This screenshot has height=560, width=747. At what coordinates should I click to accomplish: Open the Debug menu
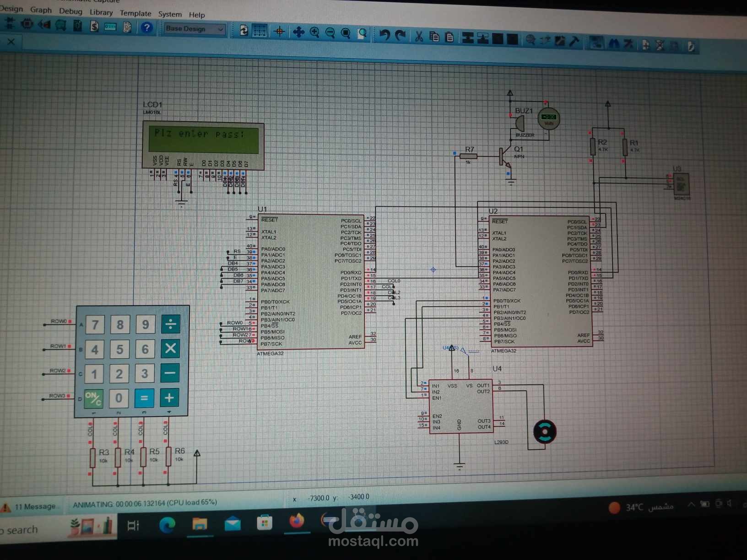[x=70, y=11]
